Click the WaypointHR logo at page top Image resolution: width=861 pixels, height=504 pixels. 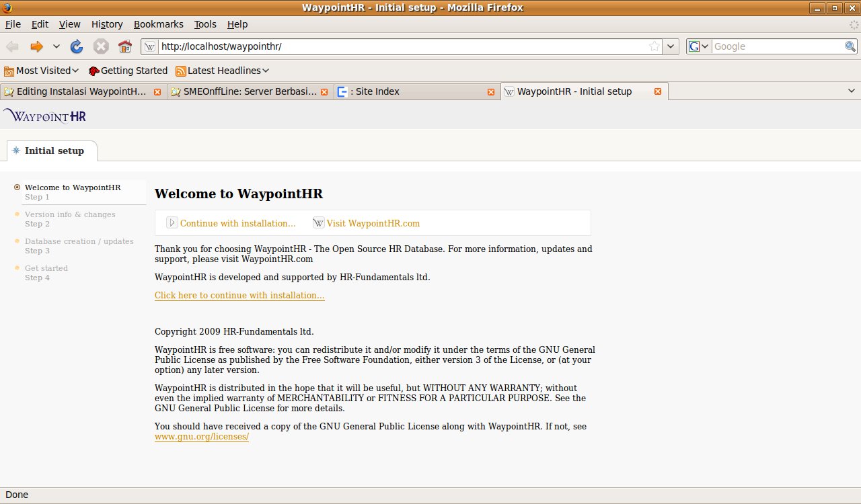[45, 116]
